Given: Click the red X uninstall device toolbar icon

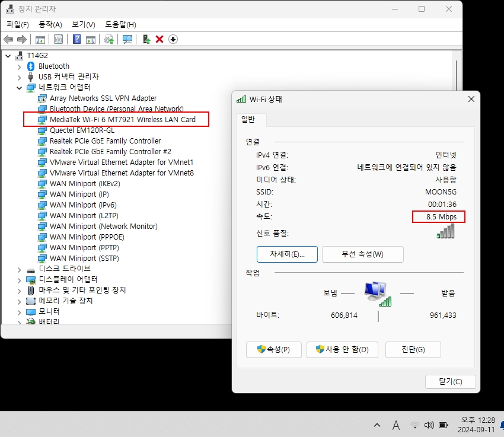Looking at the screenshot, I should 160,39.
